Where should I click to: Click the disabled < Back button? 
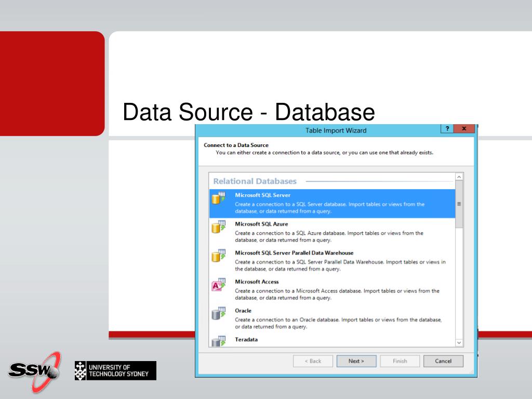point(313,361)
